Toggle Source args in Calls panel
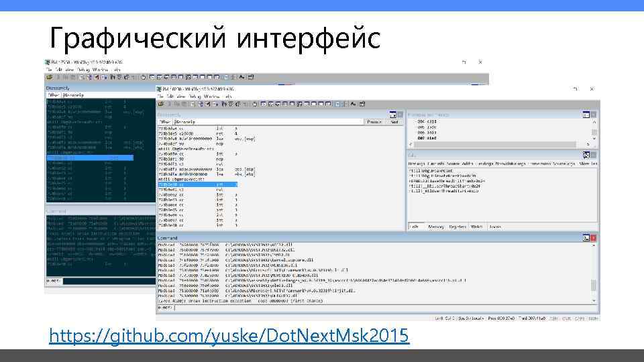Image resolution: width=644 pixels, height=362 pixels. click(x=564, y=164)
